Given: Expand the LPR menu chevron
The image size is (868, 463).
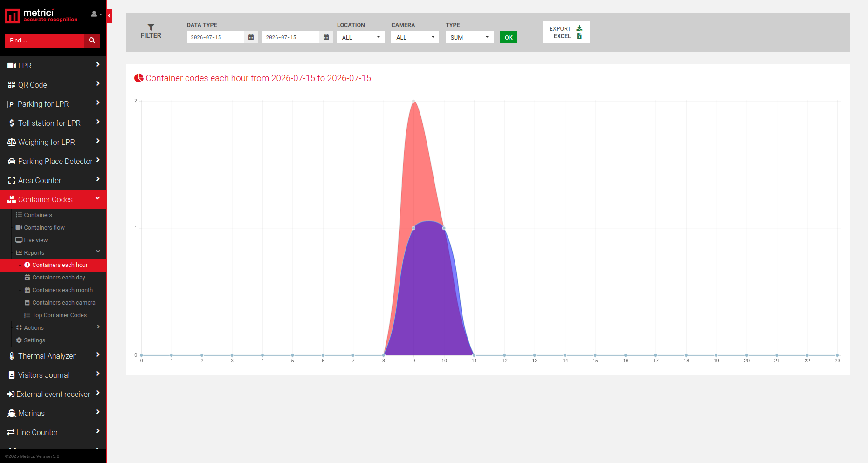Looking at the screenshot, I should point(98,65).
